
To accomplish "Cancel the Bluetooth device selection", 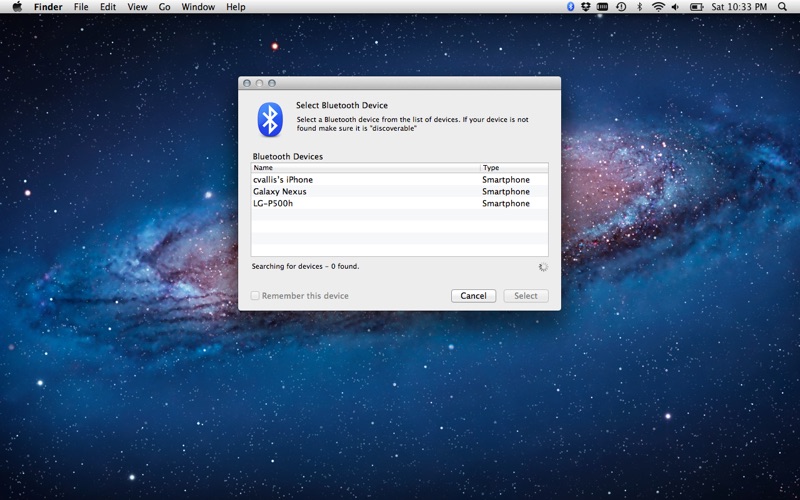I will coord(473,295).
